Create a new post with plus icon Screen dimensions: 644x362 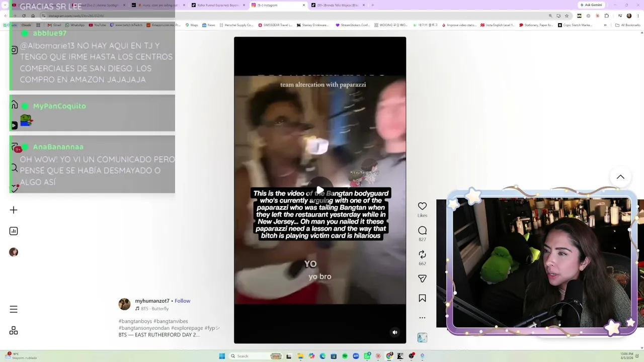(14, 210)
